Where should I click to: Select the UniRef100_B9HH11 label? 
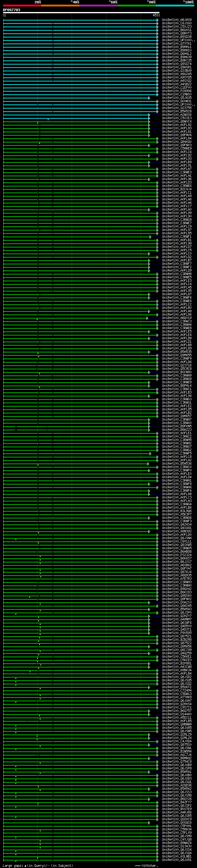[177, 47]
